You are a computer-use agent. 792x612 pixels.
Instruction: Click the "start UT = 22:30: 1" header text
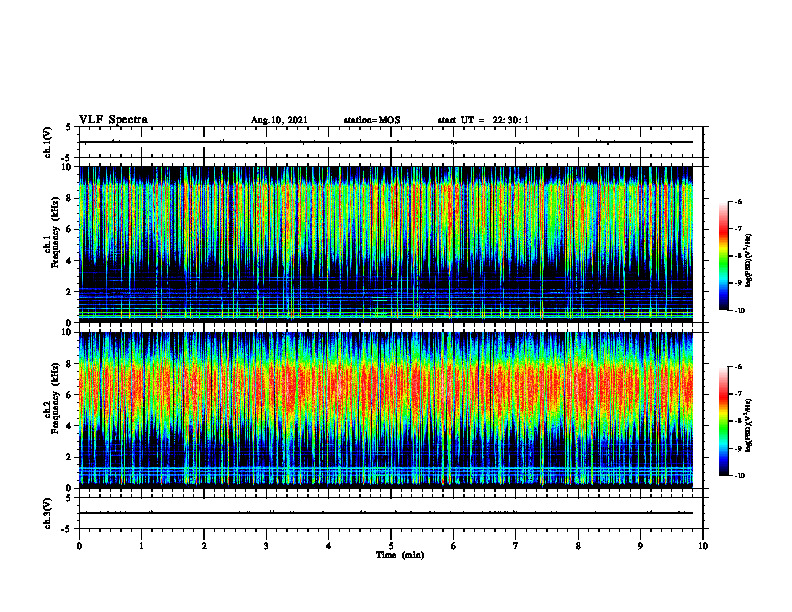coord(483,120)
